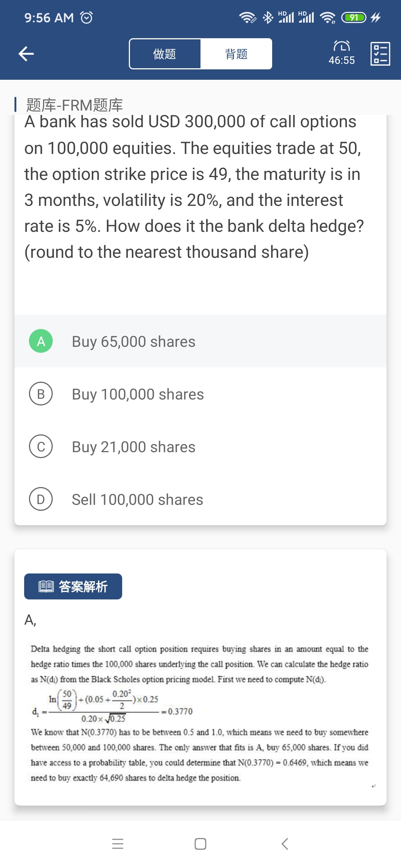401x868 pixels.
Task: Tap the Buy 100,000 shares answer text
Action: point(138,394)
